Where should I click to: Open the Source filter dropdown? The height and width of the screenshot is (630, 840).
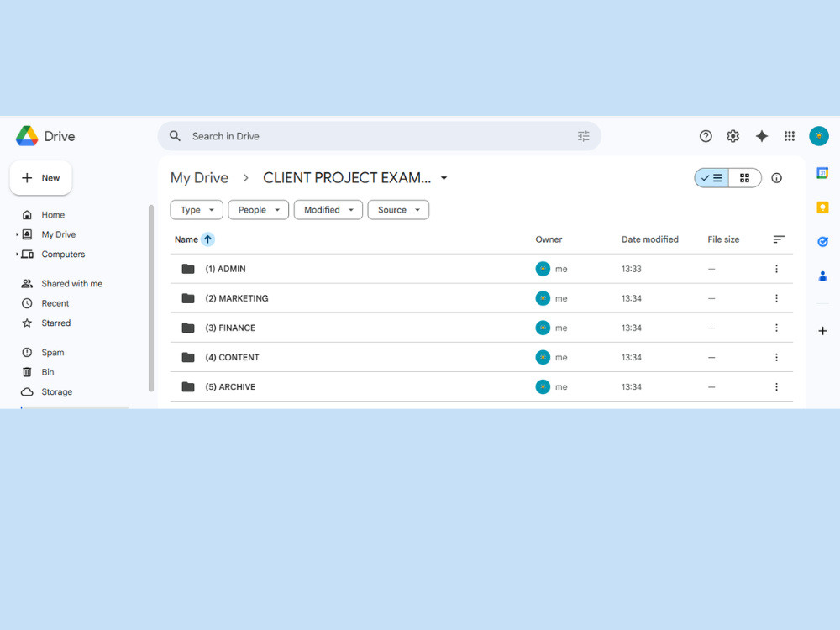point(398,210)
